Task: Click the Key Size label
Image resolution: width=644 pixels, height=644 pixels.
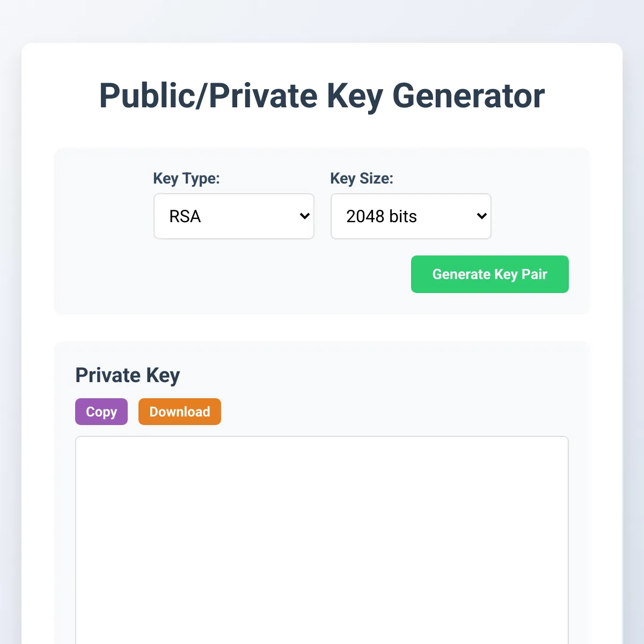Action: click(362, 178)
